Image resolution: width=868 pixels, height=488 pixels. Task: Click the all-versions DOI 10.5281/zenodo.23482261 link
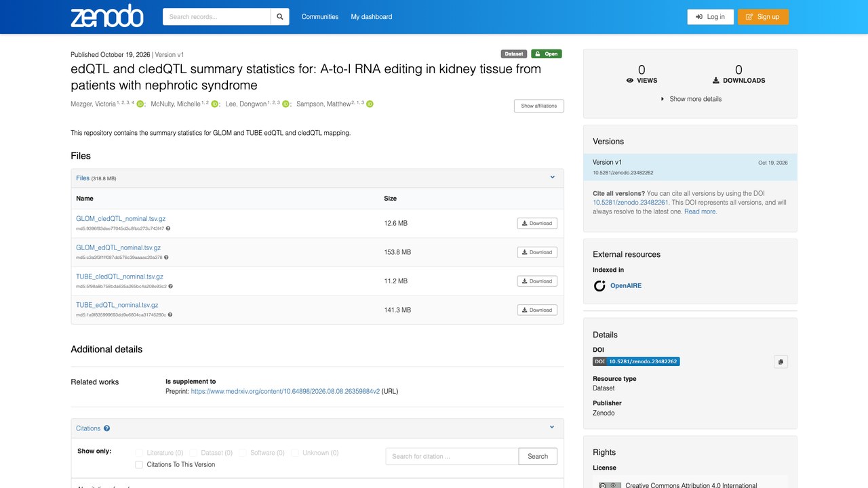pos(631,203)
